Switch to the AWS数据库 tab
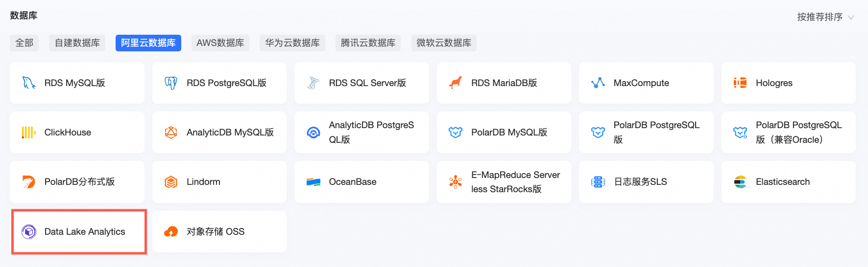 220,43
